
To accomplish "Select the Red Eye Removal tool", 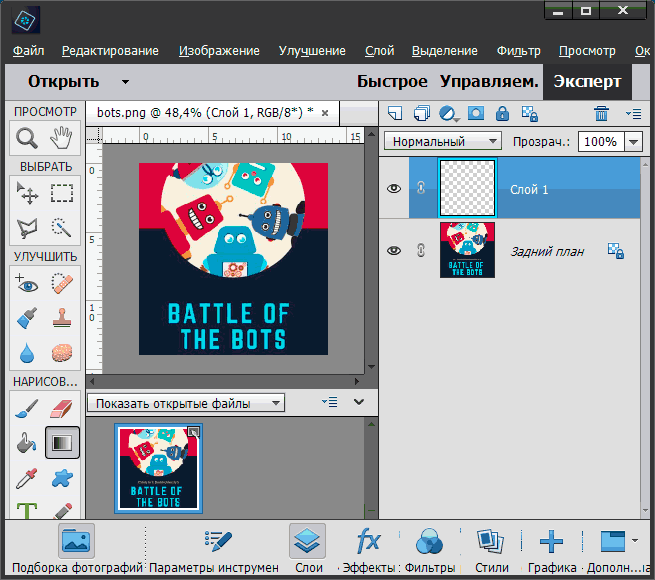I will click(x=26, y=284).
